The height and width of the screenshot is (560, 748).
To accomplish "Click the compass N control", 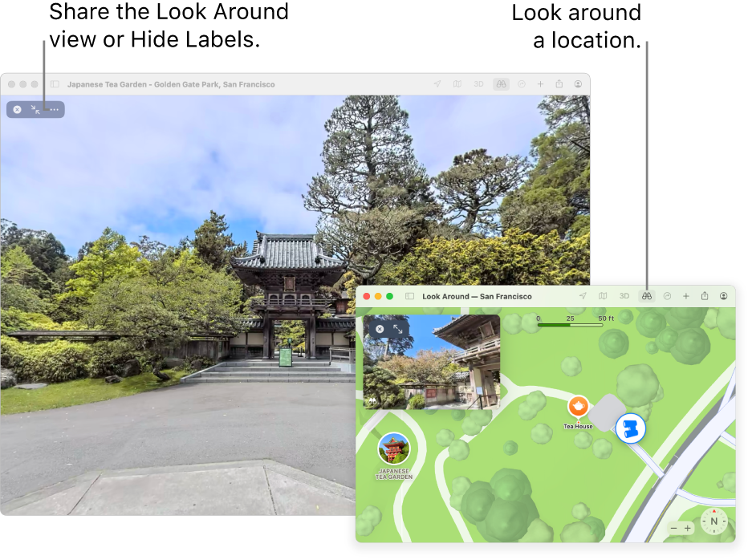I will [x=713, y=521].
